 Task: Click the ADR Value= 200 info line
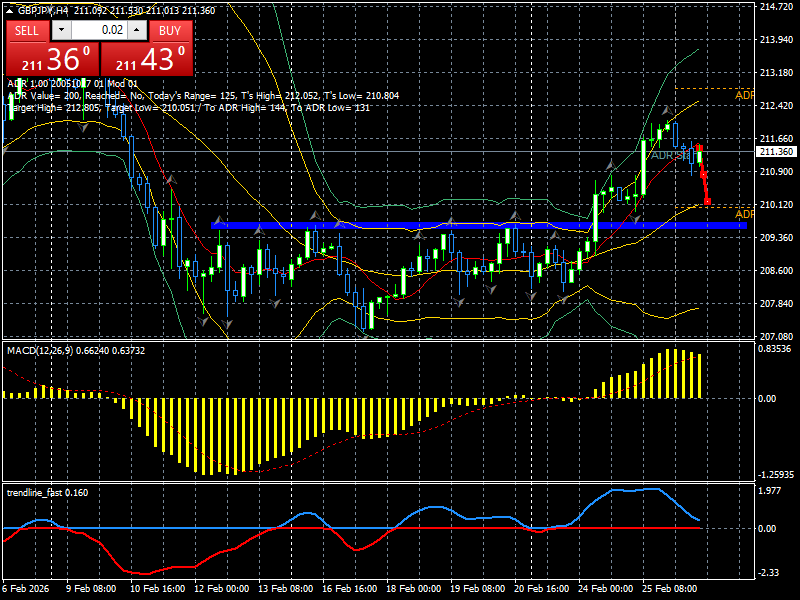pyautogui.click(x=203, y=96)
